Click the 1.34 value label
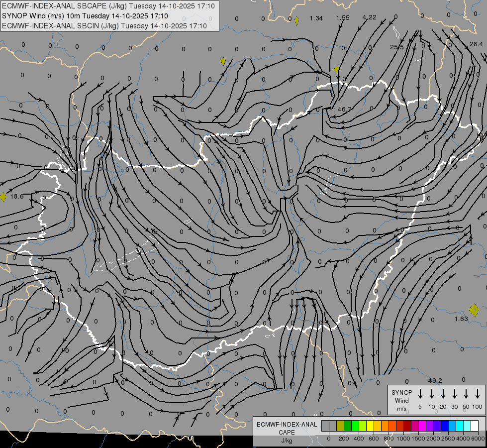This screenshot has height=448, width=487. point(316,18)
